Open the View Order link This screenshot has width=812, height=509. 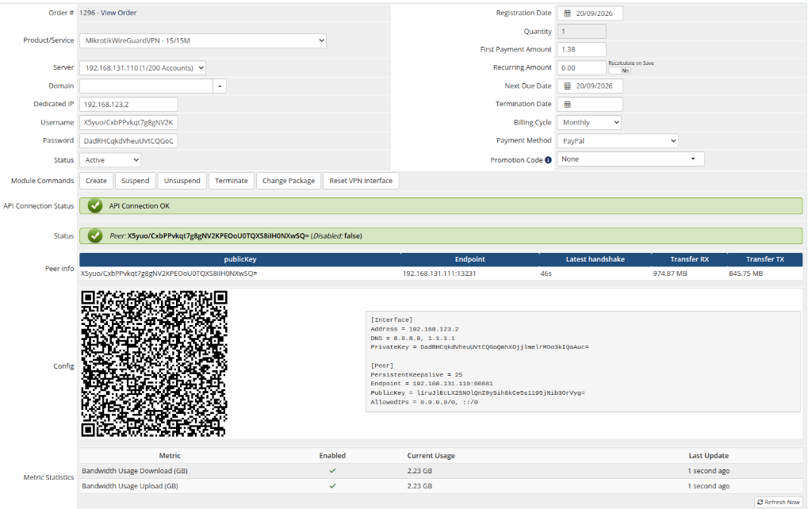pos(119,13)
